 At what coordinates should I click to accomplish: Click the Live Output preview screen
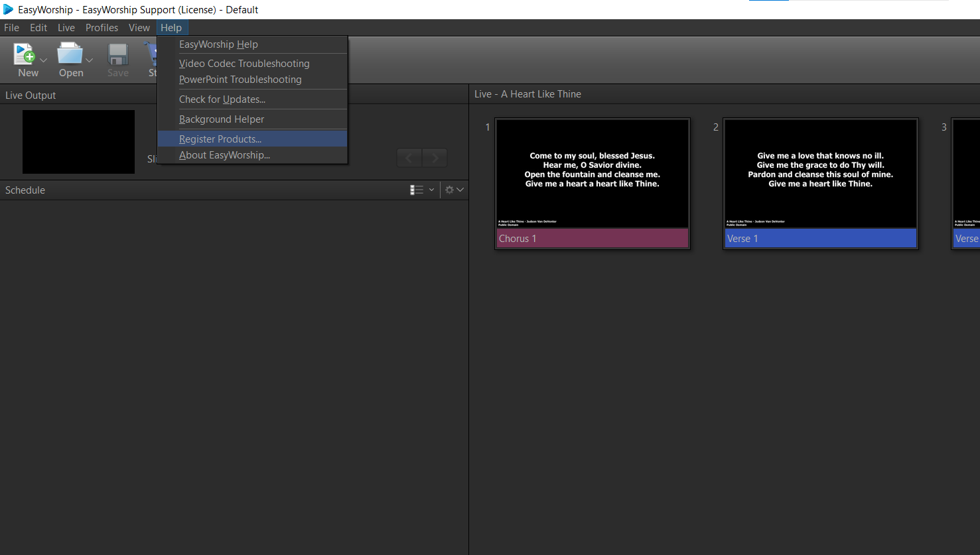[78, 142]
